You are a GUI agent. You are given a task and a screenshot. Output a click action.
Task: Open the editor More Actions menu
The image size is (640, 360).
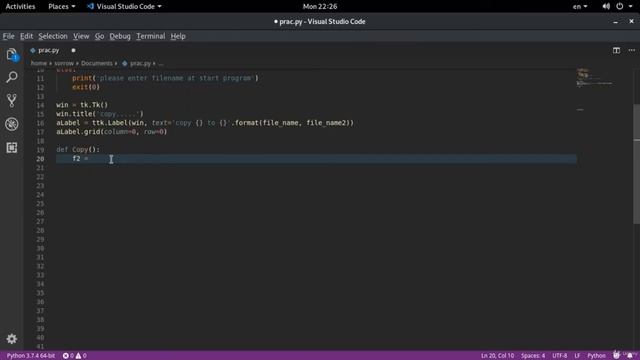(631, 50)
